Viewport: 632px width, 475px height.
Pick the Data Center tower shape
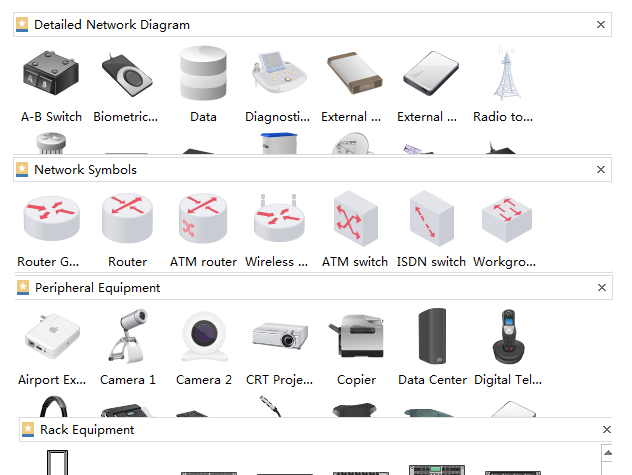(x=432, y=336)
